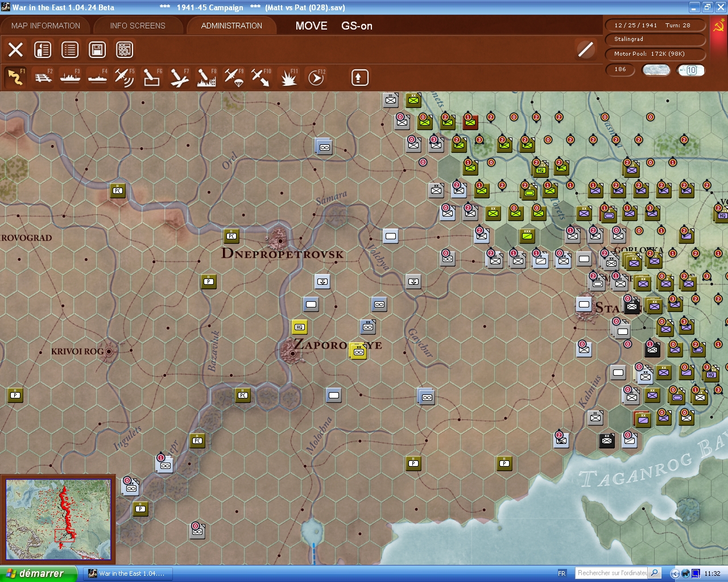This screenshot has height=582, width=728.
Task: Click the 11:32 taskbar clock
Action: pyautogui.click(x=712, y=573)
